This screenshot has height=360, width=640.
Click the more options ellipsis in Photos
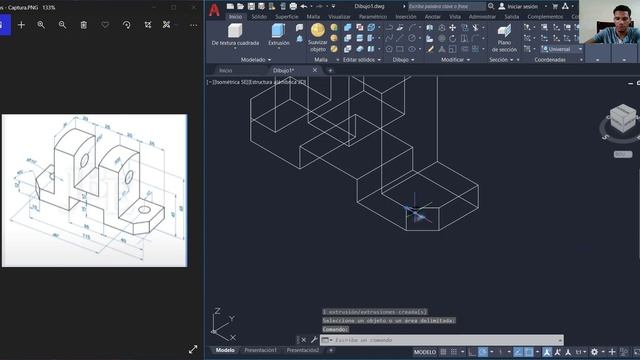point(193,25)
